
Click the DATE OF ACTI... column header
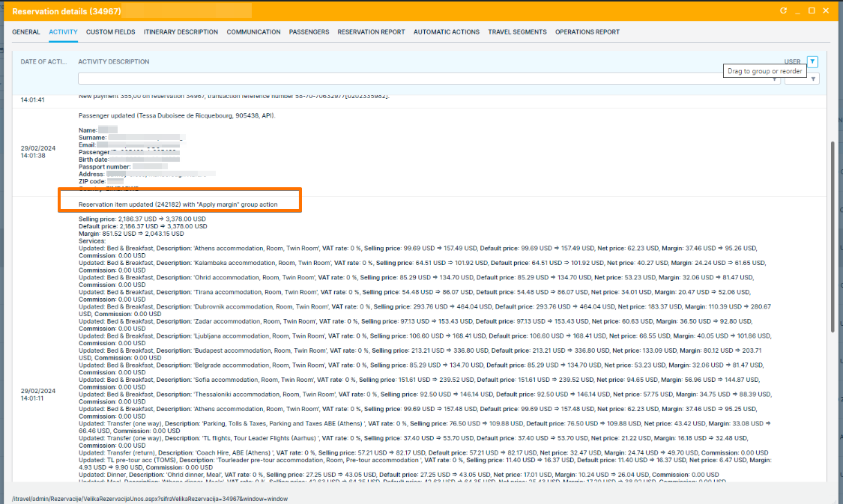pyautogui.click(x=43, y=62)
